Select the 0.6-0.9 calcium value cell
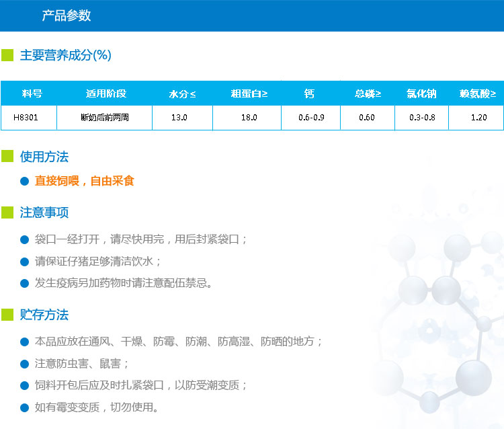504x429 pixels. pyautogui.click(x=311, y=118)
